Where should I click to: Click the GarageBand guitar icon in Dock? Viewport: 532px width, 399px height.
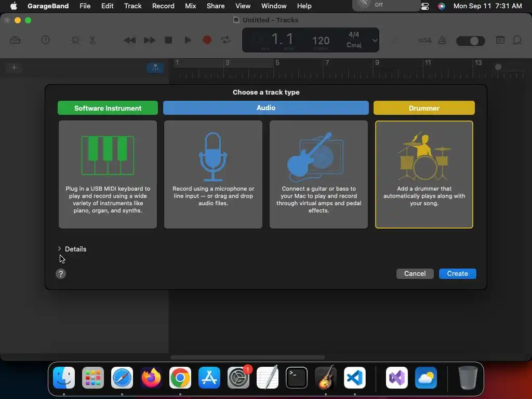pos(326,378)
